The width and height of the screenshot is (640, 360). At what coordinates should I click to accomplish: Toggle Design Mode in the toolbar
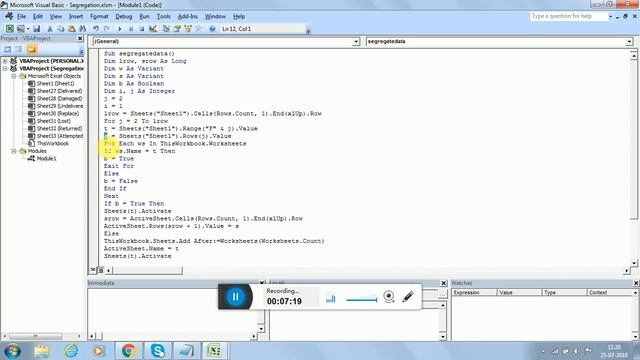tap(153, 29)
